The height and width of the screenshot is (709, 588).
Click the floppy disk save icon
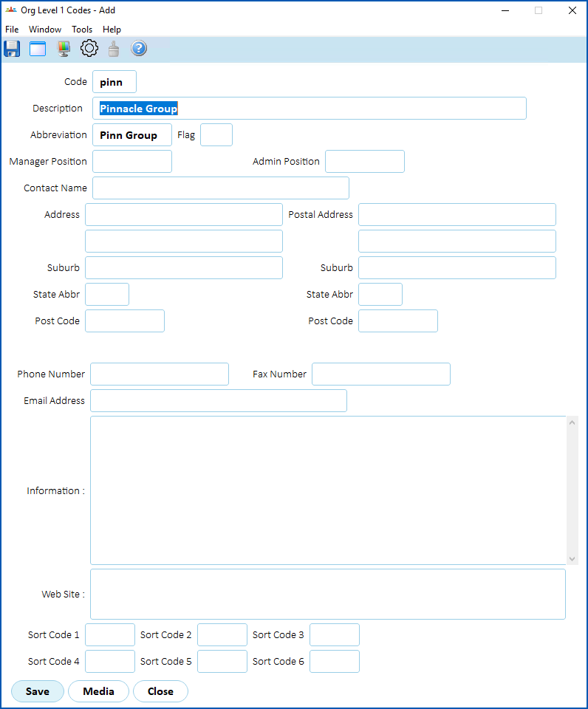[12, 49]
